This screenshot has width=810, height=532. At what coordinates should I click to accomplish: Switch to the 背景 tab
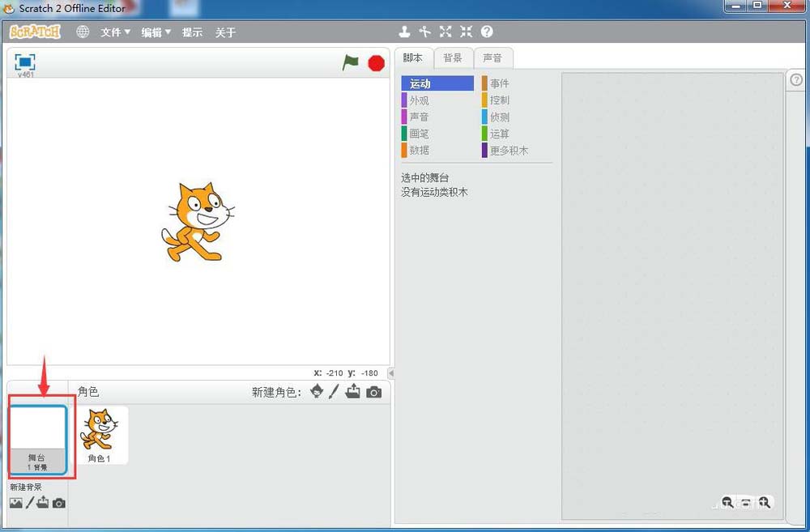(453, 57)
